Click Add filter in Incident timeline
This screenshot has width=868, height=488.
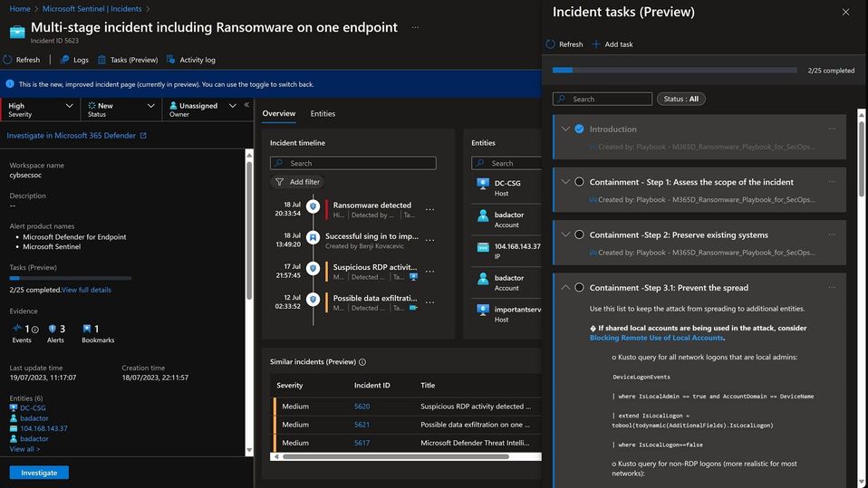(x=297, y=181)
